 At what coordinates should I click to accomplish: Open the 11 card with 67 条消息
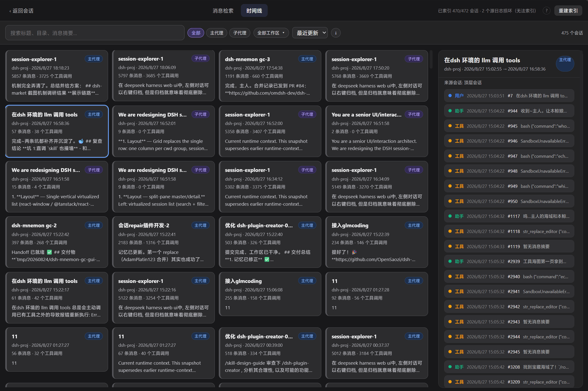[x=163, y=353]
